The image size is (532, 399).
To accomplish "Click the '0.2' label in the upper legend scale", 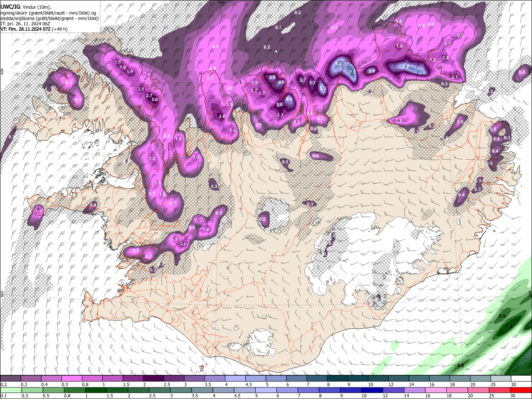I will point(3,384).
